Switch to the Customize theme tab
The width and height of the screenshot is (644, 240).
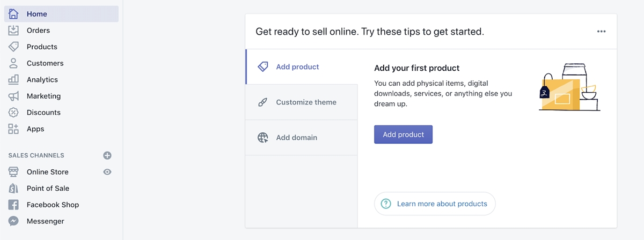302,102
